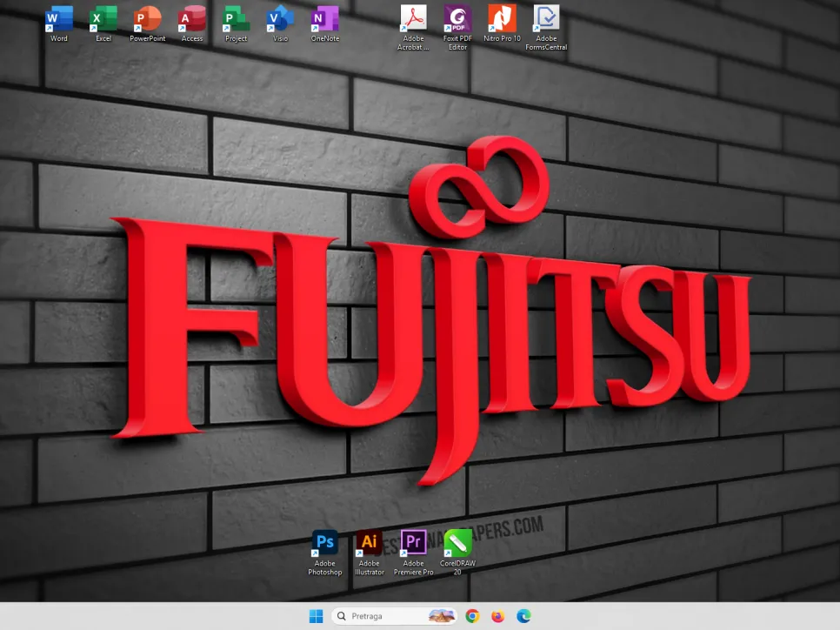Launch Microsoft Edge from the taskbar
840x630 pixels.
tap(523, 616)
